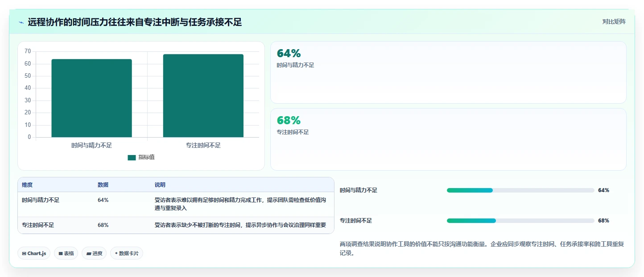Click the 数据卡片 tag chip
644x277 pixels.
point(127,253)
